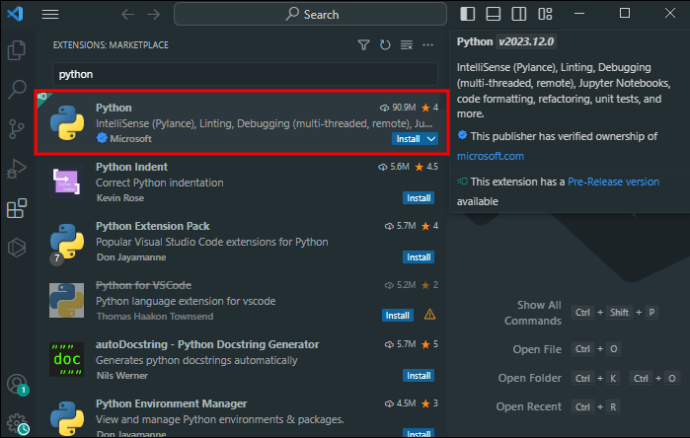Select the Python Indent extension icon
This screenshot has height=438, width=690.
[x=66, y=182]
